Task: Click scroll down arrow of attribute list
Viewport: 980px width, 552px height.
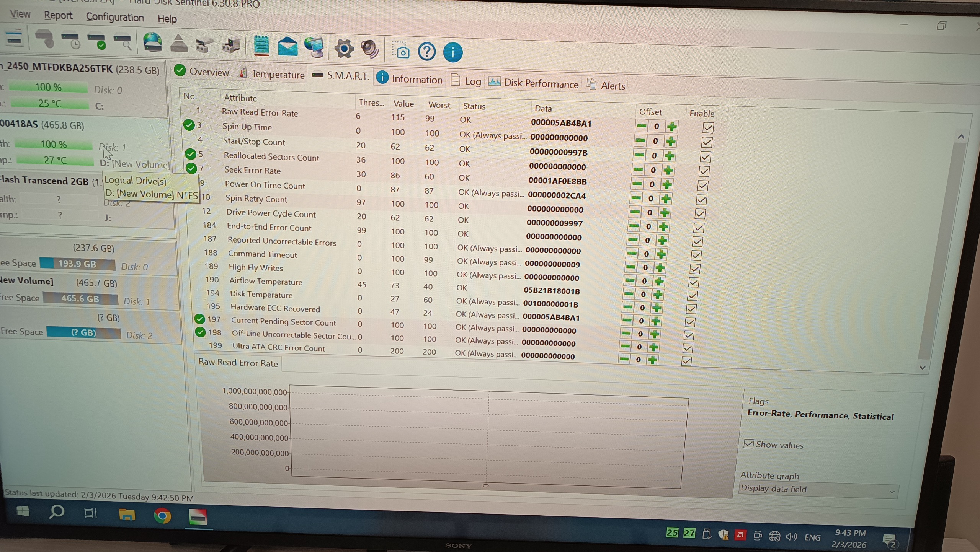Action: click(922, 368)
